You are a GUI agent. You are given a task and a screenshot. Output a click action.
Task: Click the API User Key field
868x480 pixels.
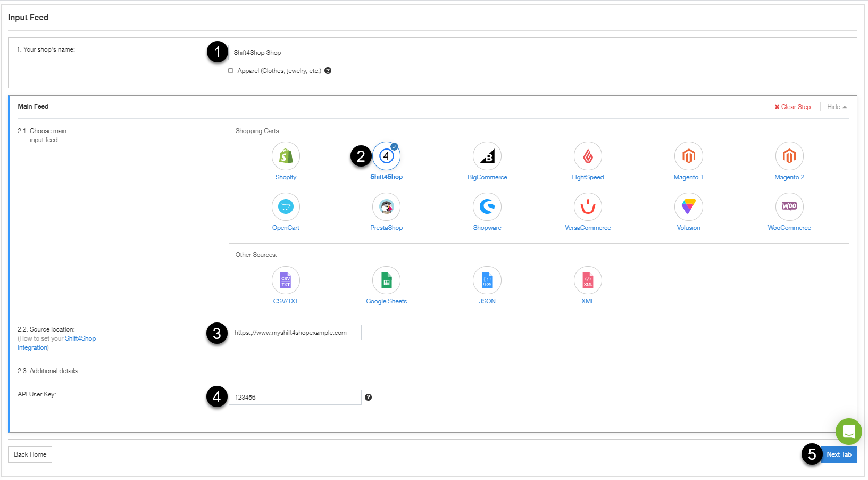[295, 398]
